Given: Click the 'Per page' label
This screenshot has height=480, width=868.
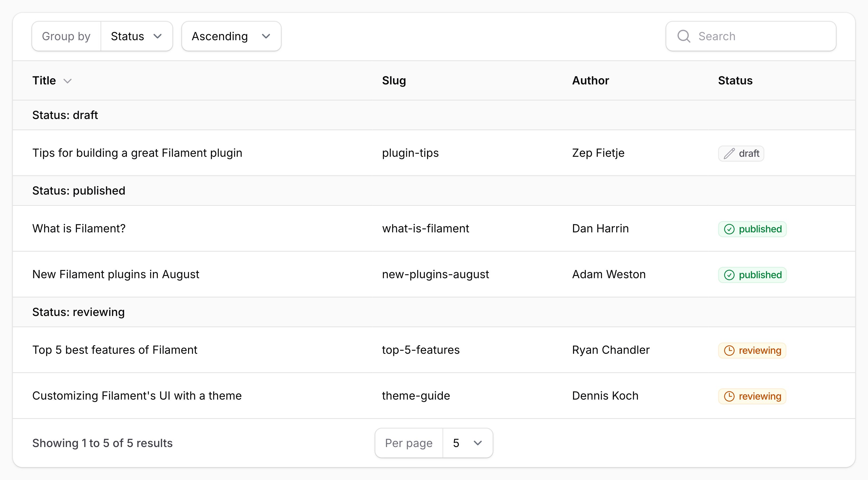Looking at the screenshot, I should click(409, 443).
